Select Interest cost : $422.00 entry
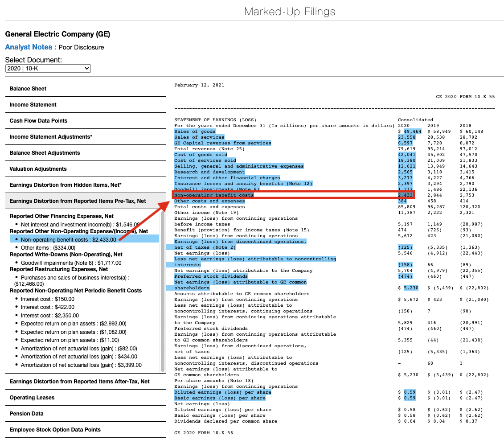Viewport: 504px width, 440px height. click(48, 308)
